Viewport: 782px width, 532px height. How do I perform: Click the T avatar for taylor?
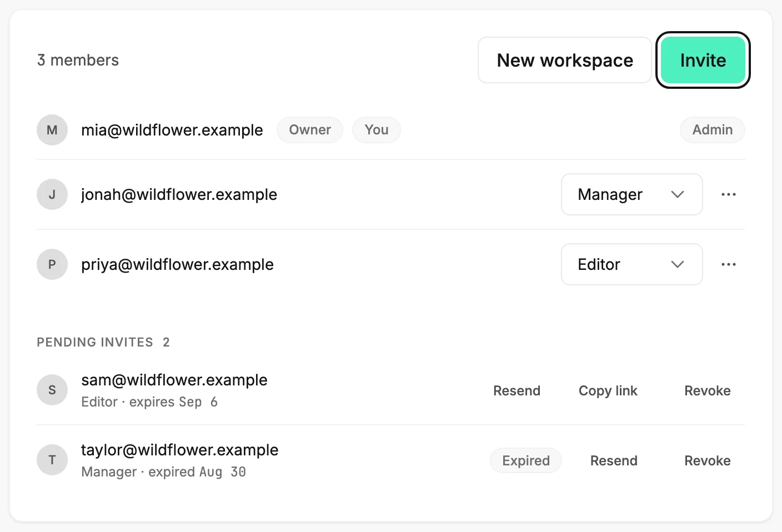coord(52,460)
